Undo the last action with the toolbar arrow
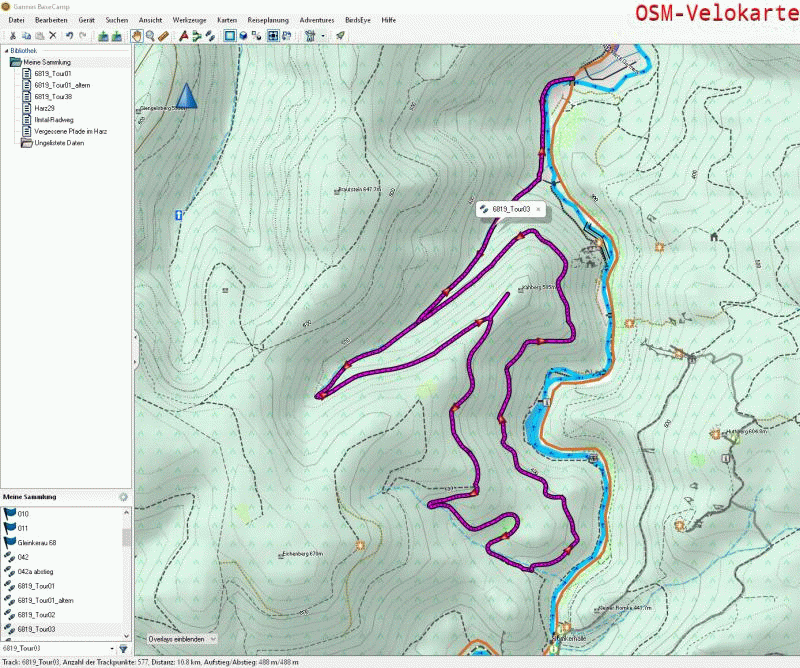Viewport: 800px width, 668px height. [69, 36]
